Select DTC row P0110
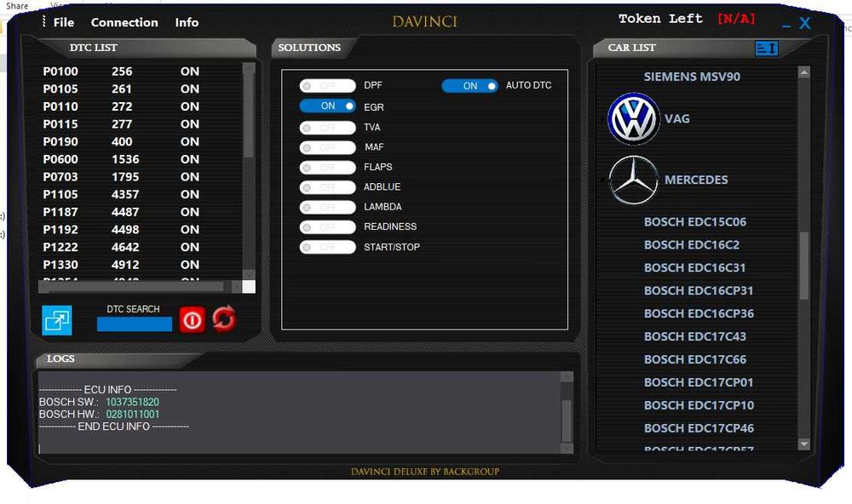The width and height of the screenshot is (852, 504). 121,106
